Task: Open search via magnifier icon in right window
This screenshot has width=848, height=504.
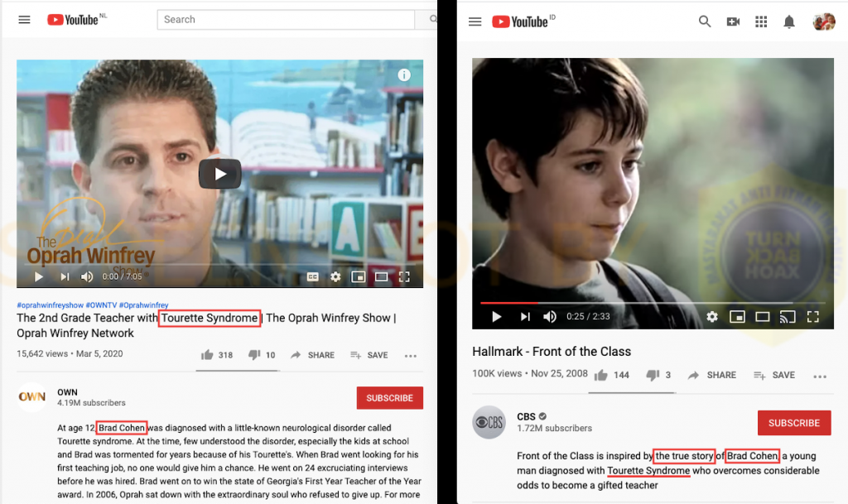Action: click(x=704, y=22)
